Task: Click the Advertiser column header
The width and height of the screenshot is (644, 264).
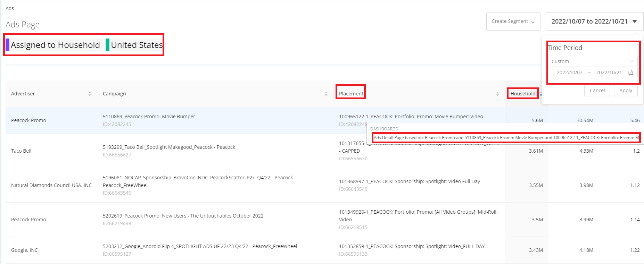Action: tap(23, 94)
